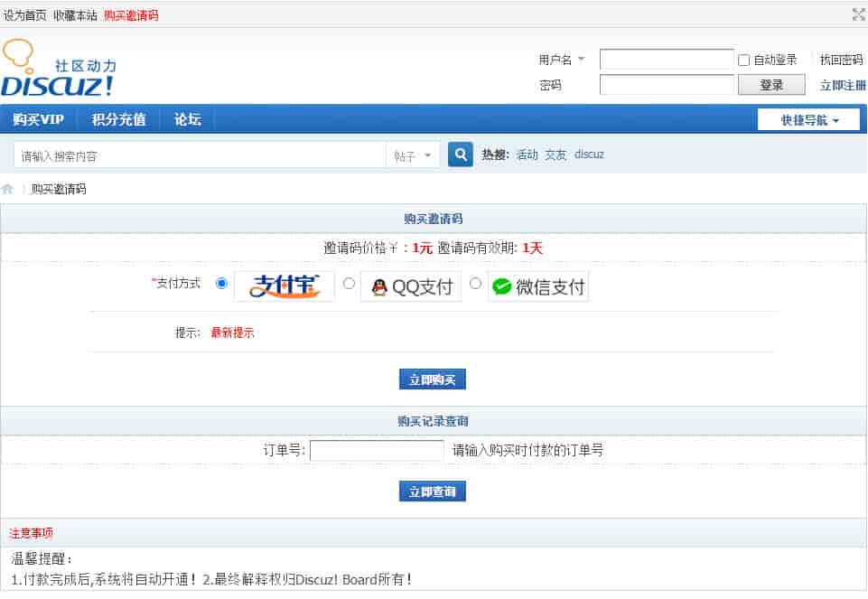868x599 pixels.
Task: Select the Alipay radio button
Action: coord(221,284)
